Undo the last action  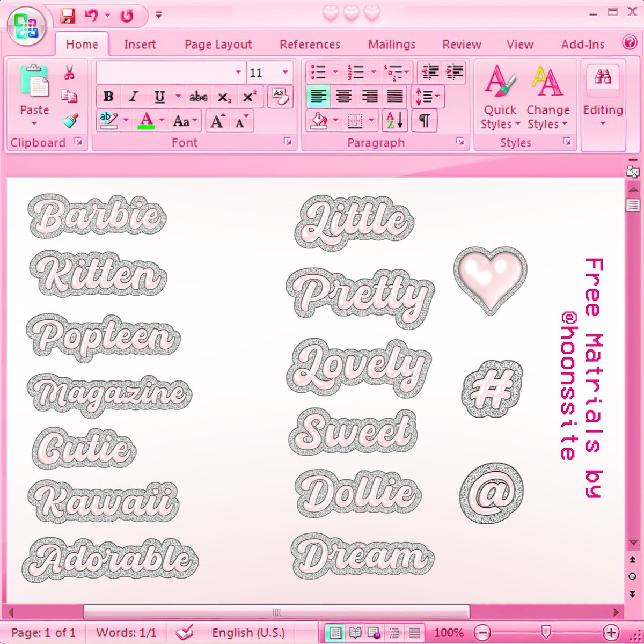point(91,16)
